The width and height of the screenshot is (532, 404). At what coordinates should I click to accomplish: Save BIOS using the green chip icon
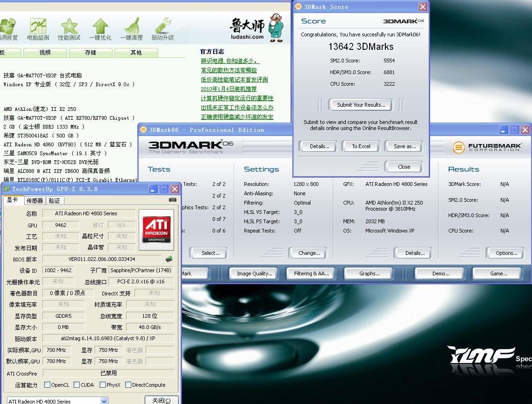169,259
